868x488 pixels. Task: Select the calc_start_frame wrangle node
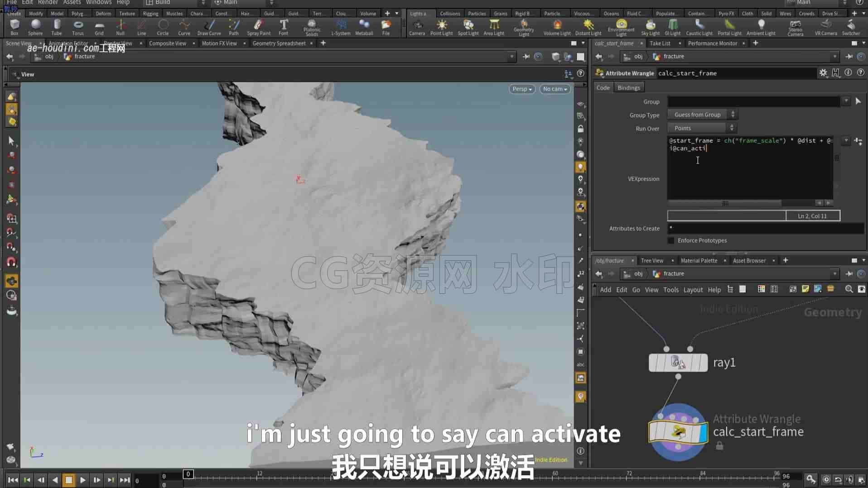678,432
